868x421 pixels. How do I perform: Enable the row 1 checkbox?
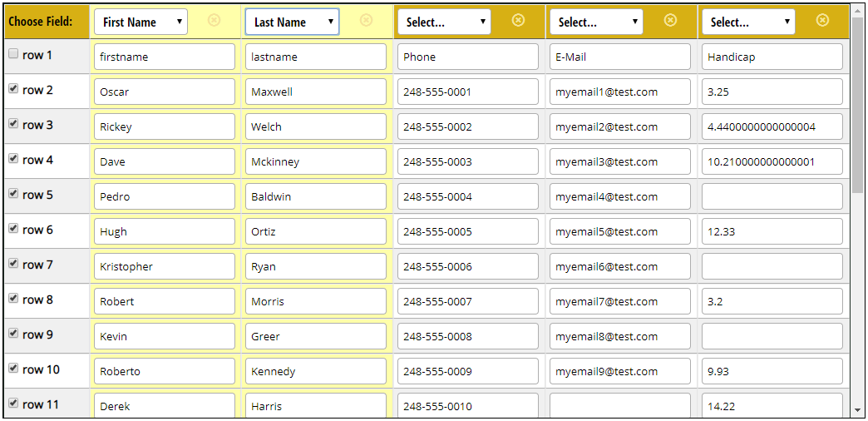pos(13,54)
